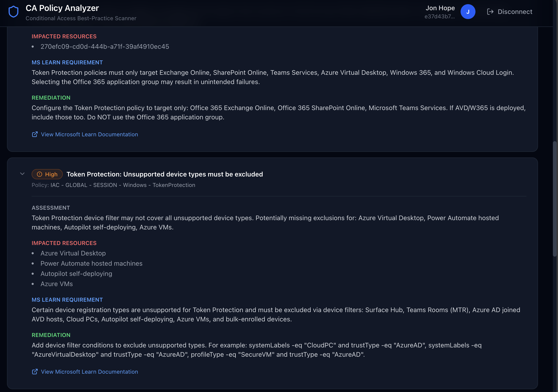The width and height of the screenshot is (558, 392).
Task: Click the external-link icon under Office 365 remediation
Action: pyautogui.click(x=35, y=134)
